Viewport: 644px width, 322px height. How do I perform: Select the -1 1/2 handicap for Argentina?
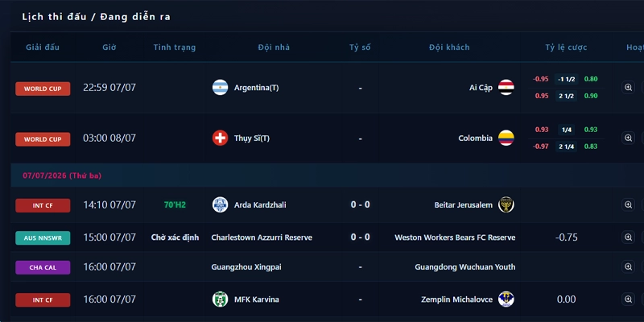click(x=567, y=79)
